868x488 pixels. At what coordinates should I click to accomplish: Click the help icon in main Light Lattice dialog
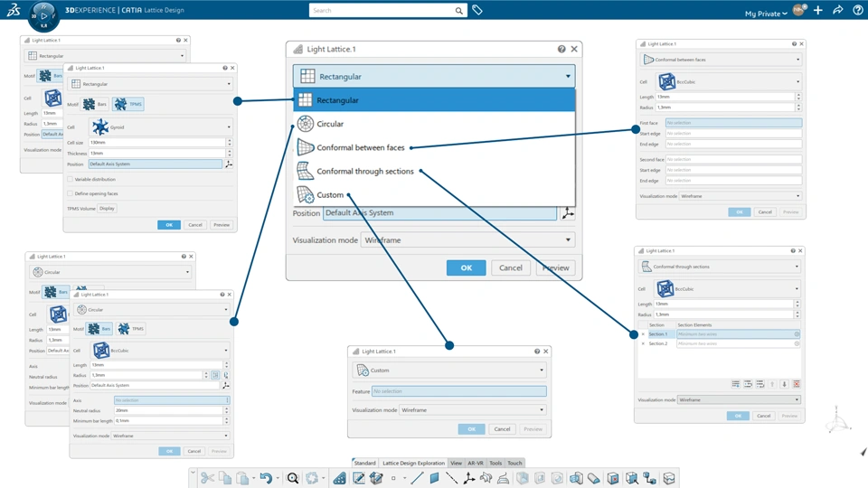pyautogui.click(x=561, y=49)
